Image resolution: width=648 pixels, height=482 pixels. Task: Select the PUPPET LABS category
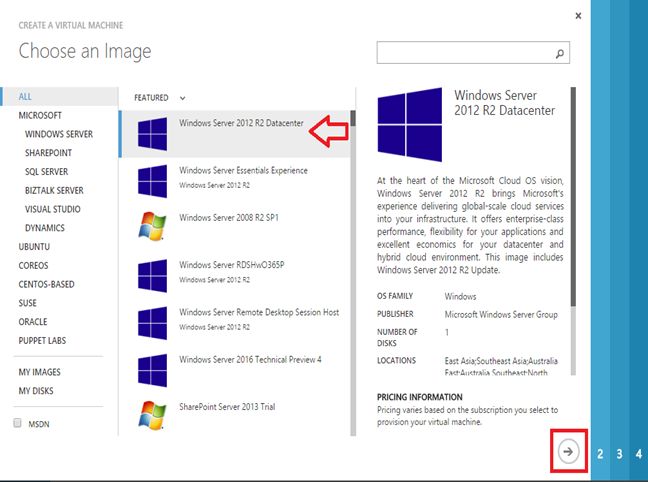pos(42,341)
